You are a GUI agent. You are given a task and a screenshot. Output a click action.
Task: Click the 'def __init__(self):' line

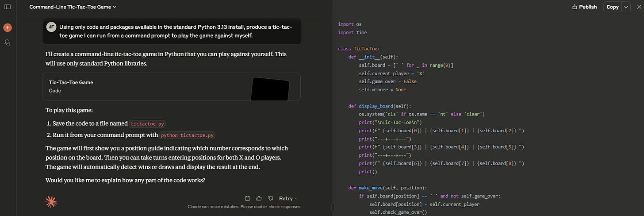pos(373,57)
